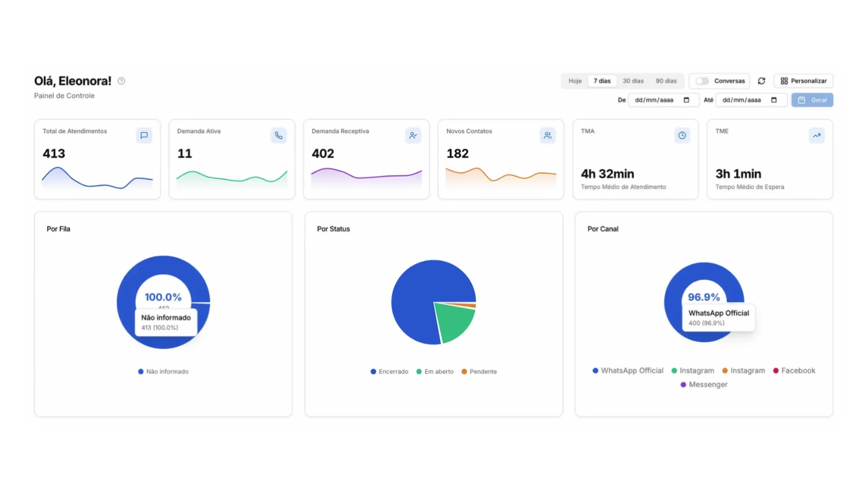Open the De date calendar picker
Screen dimensions: 868x488
[686, 100]
